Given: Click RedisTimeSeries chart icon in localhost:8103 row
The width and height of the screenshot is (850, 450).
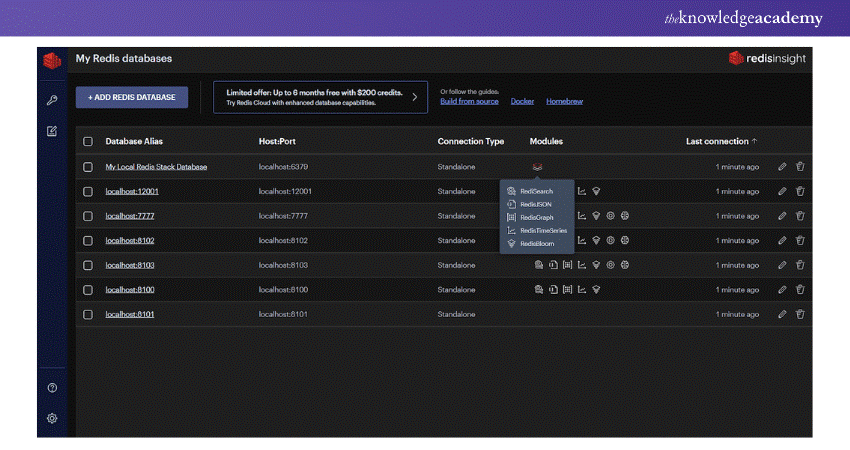Looking at the screenshot, I should tap(582, 265).
